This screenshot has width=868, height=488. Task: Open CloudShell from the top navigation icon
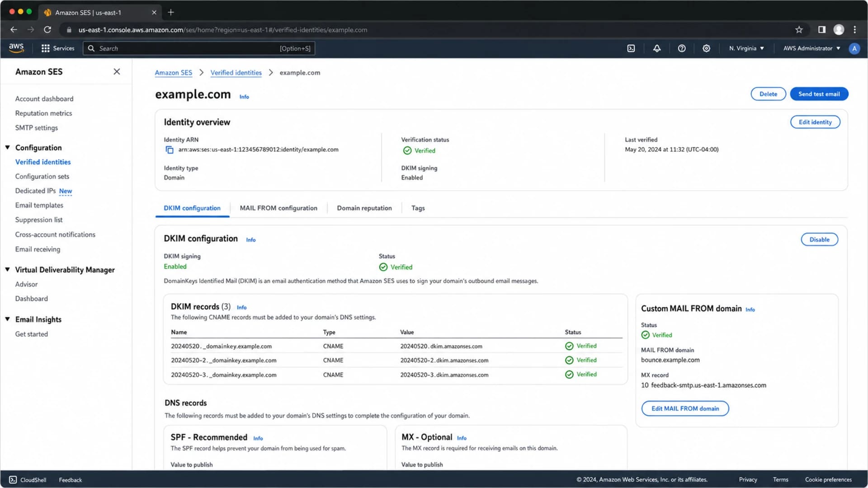click(x=631, y=48)
